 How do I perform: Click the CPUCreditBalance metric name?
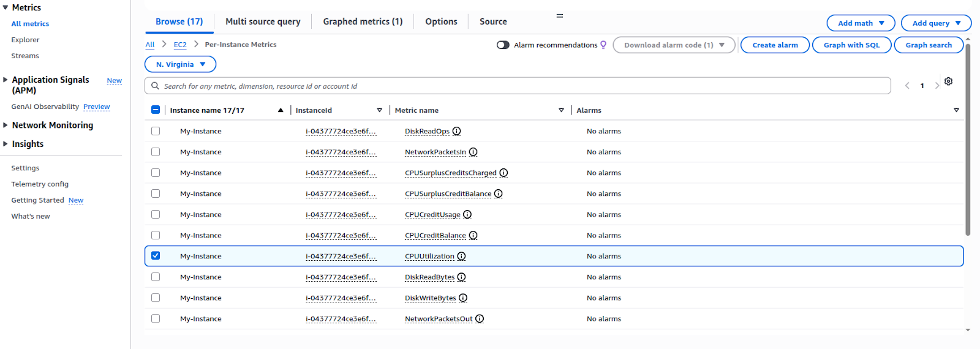(x=435, y=235)
